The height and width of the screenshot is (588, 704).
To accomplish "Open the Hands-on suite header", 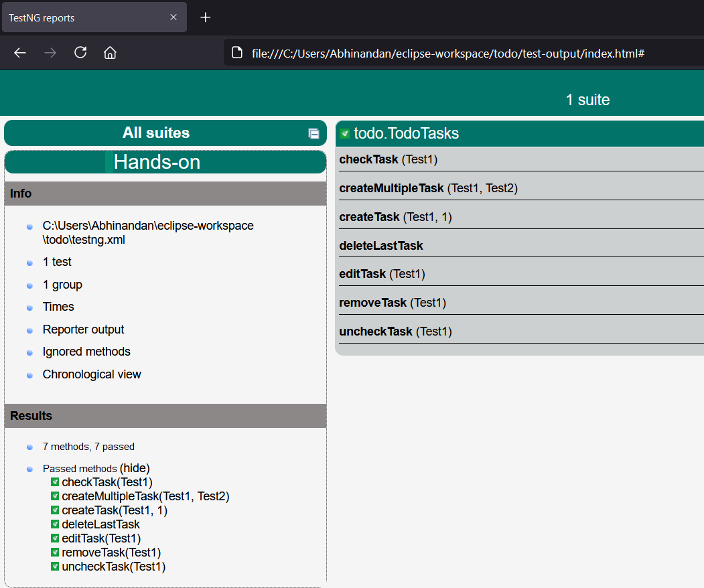I will pos(165,162).
